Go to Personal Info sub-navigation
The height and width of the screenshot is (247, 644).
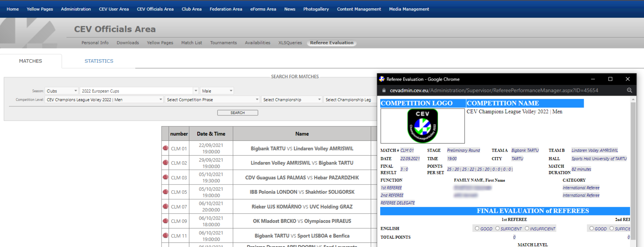[95, 43]
